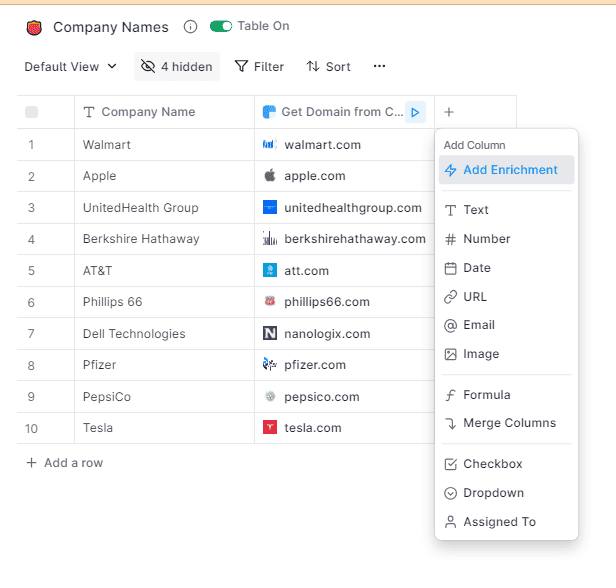Toggle the Table On switch
This screenshot has width=616, height=588.
coord(221,26)
